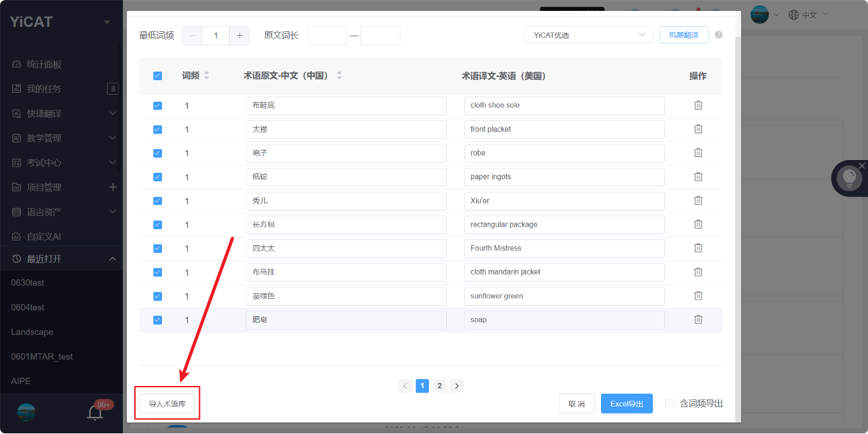Edit the translation field 'sunflower green'

(x=564, y=296)
